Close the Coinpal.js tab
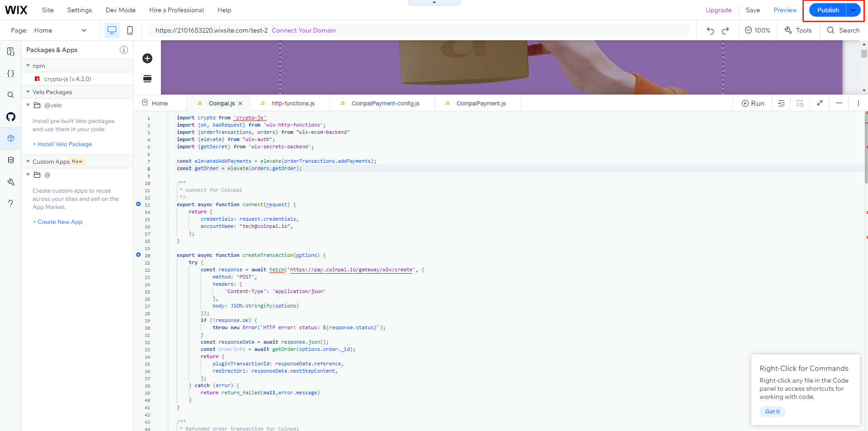This screenshot has height=431, width=868. (x=241, y=103)
